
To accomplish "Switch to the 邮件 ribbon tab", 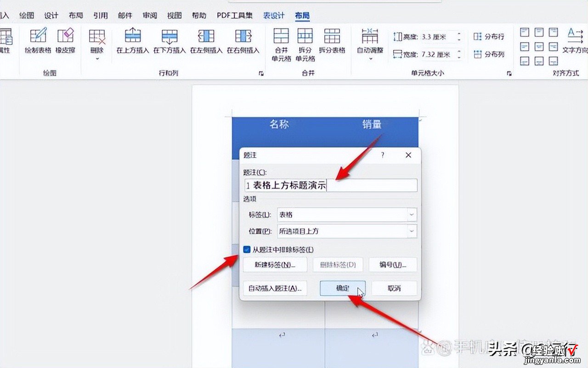I will click(125, 15).
